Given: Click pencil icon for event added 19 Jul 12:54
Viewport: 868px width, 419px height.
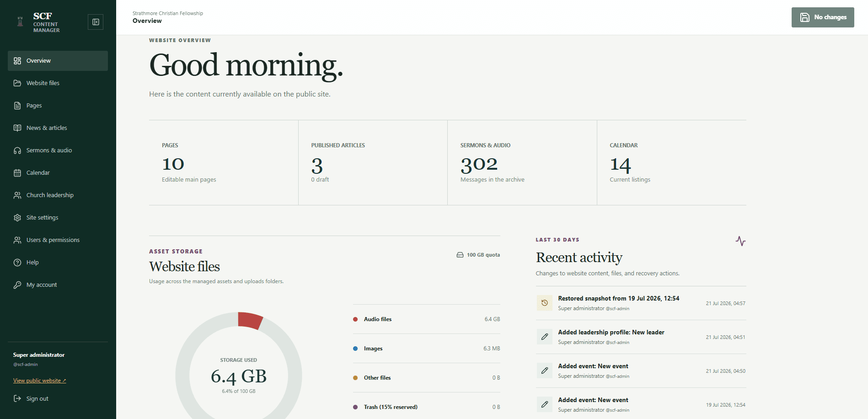Looking at the screenshot, I should [545, 404].
